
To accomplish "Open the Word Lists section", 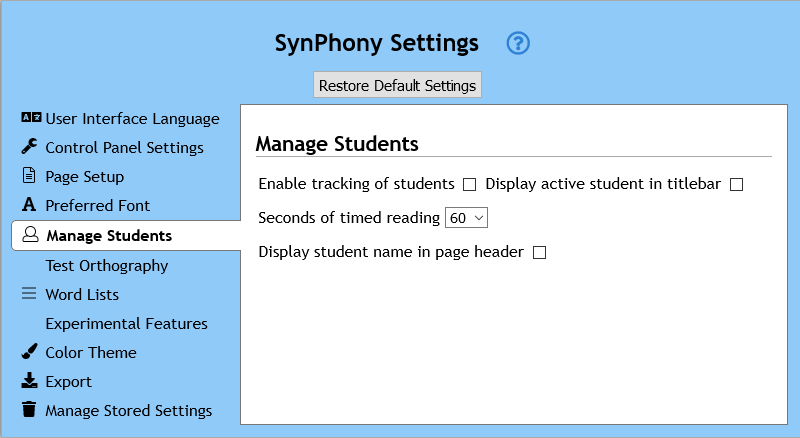I will pyautogui.click(x=82, y=295).
